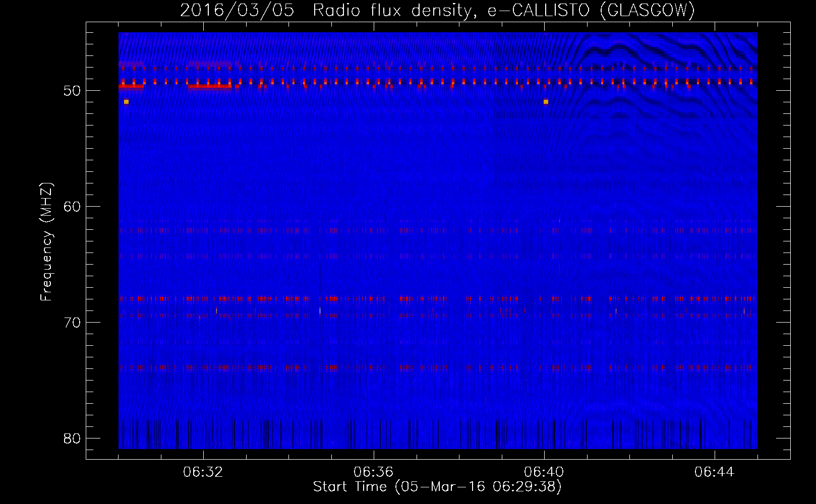The height and width of the screenshot is (504, 816).
Task: Click the 'Start Time (05-Mar-16 06:29:38)' label
Action: point(437,487)
